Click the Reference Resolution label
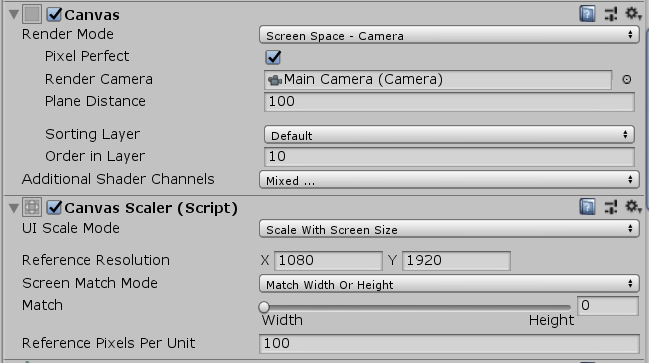This screenshot has height=363, width=649. (x=96, y=260)
